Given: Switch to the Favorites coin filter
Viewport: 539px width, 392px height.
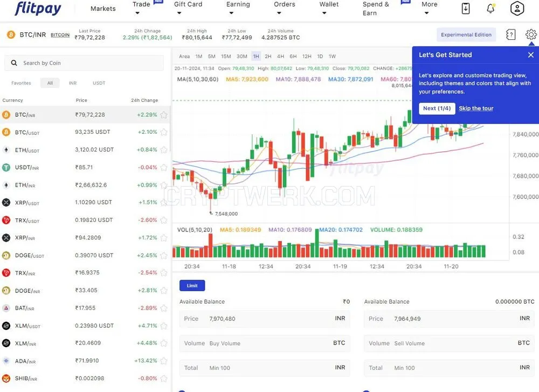Looking at the screenshot, I should click(22, 83).
